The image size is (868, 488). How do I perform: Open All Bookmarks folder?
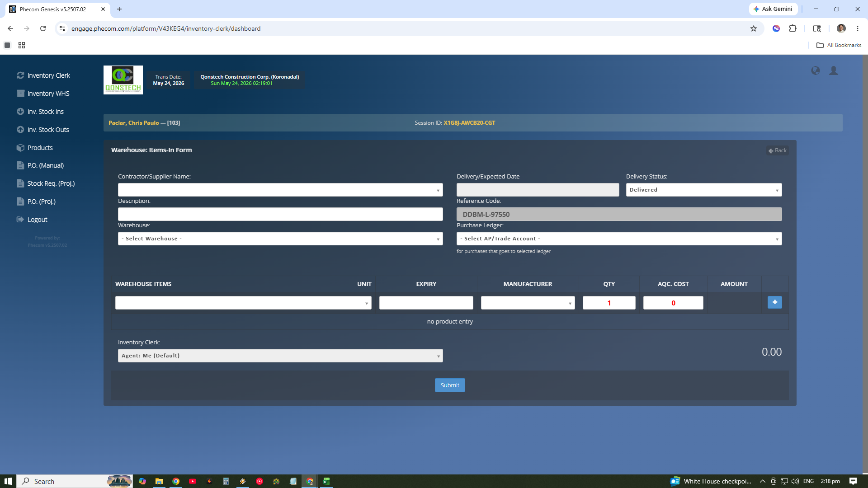click(839, 45)
